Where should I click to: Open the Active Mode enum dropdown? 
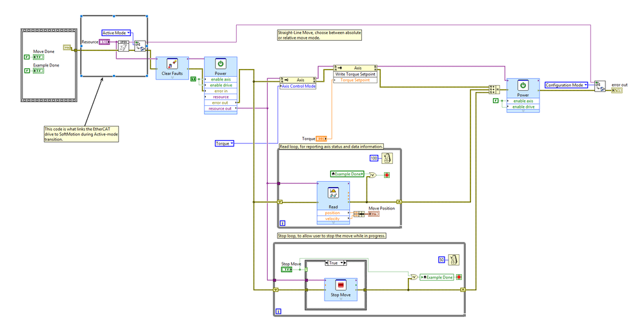pos(116,32)
